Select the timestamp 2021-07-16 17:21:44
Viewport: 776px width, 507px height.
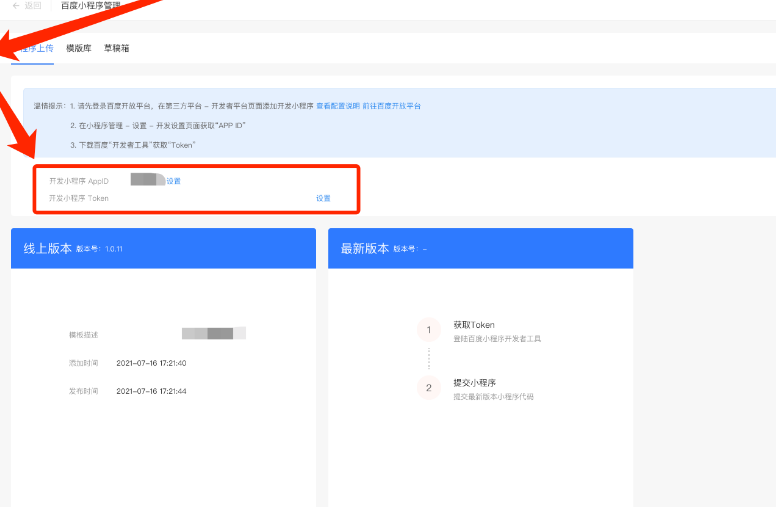point(151,391)
